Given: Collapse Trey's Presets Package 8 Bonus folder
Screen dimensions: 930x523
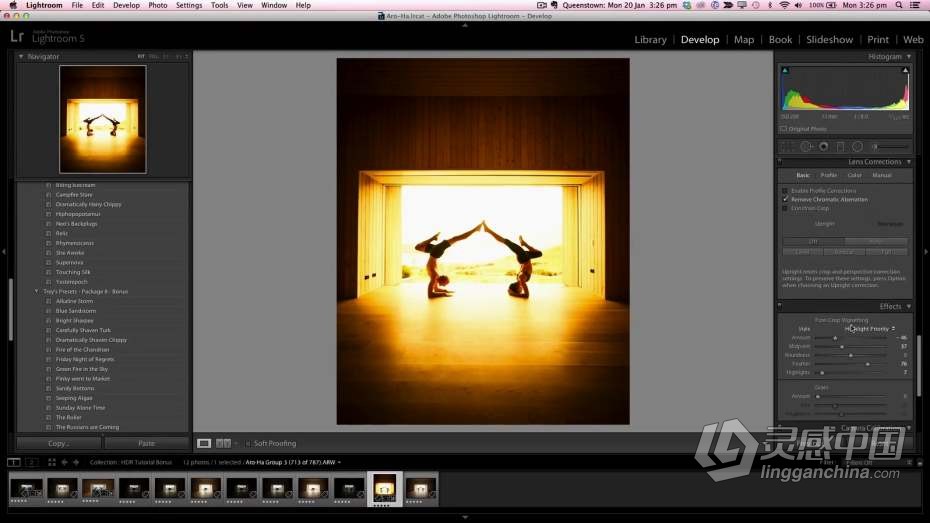Looking at the screenshot, I should (x=36, y=291).
